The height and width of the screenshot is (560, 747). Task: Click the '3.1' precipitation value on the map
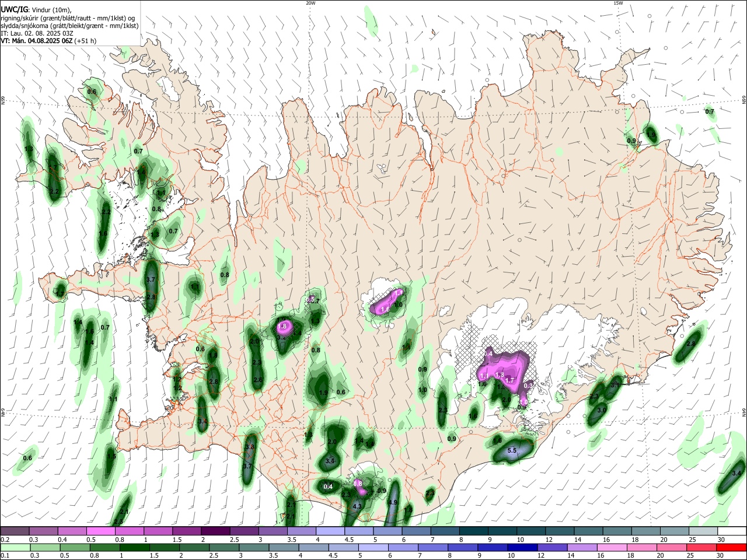615,385
